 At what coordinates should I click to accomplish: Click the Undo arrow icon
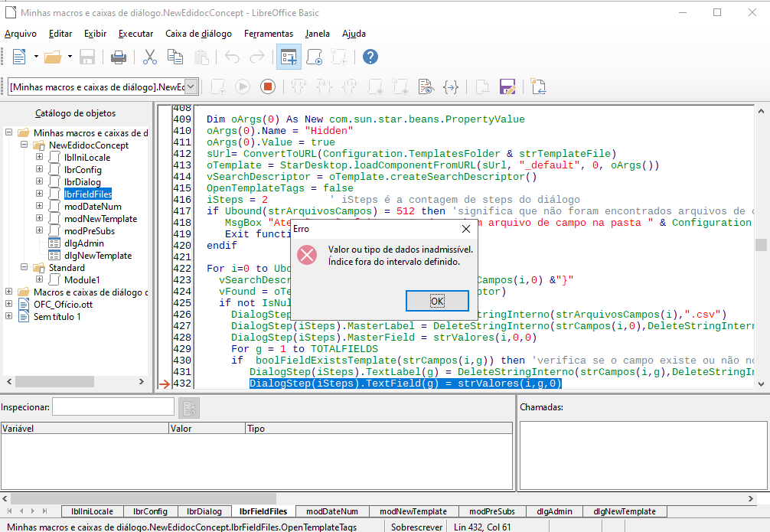(232, 57)
